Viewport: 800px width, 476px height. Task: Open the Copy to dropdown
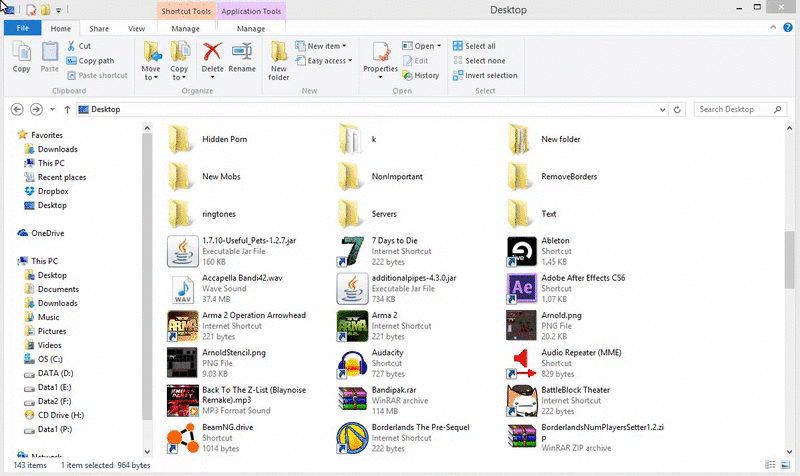pyautogui.click(x=179, y=73)
